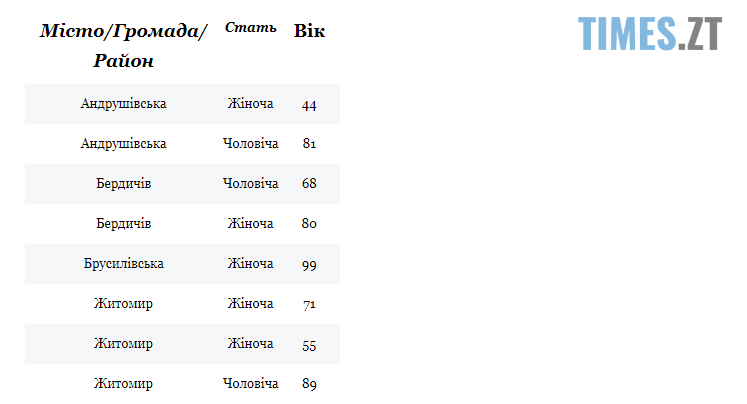
Task: Select the age value 68
Action: (309, 184)
